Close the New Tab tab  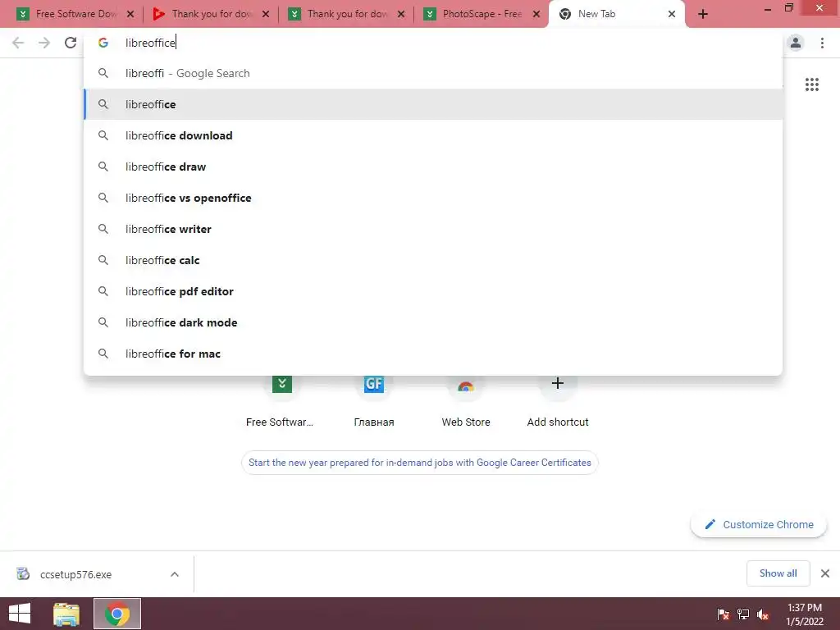click(672, 15)
